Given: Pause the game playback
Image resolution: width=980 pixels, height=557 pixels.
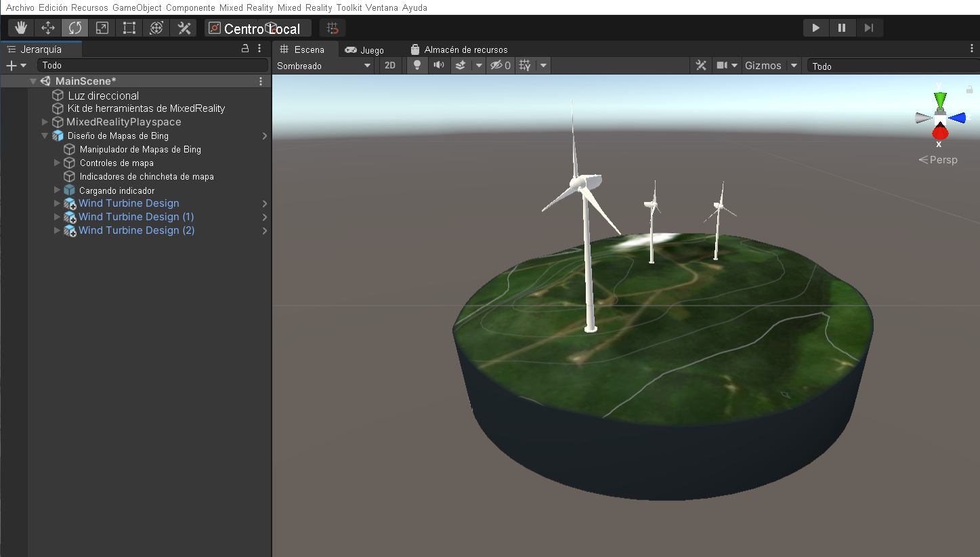Looking at the screenshot, I should (x=842, y=28).
